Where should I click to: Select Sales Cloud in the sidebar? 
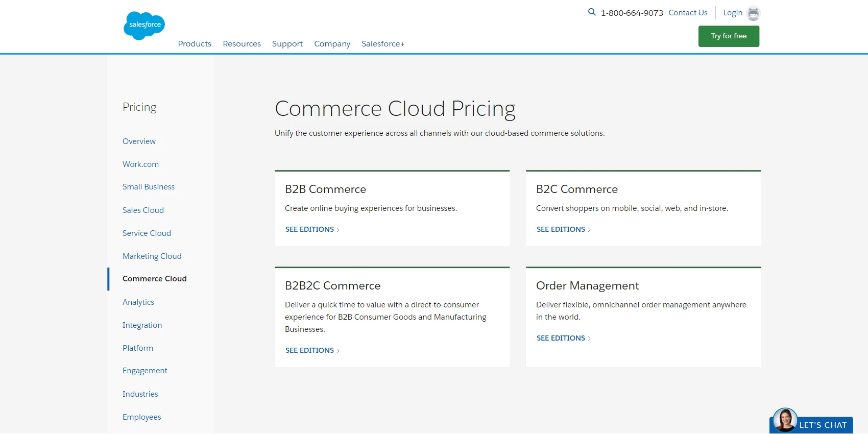pyautogui.click(x=143, y=210)
